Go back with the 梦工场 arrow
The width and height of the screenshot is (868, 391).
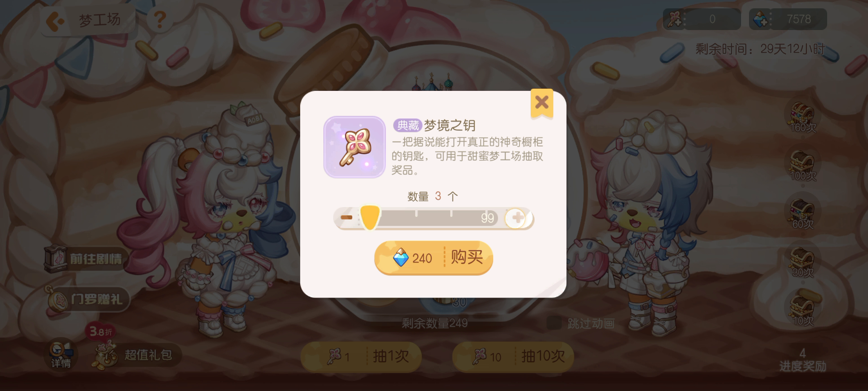(x=55, y=20)
